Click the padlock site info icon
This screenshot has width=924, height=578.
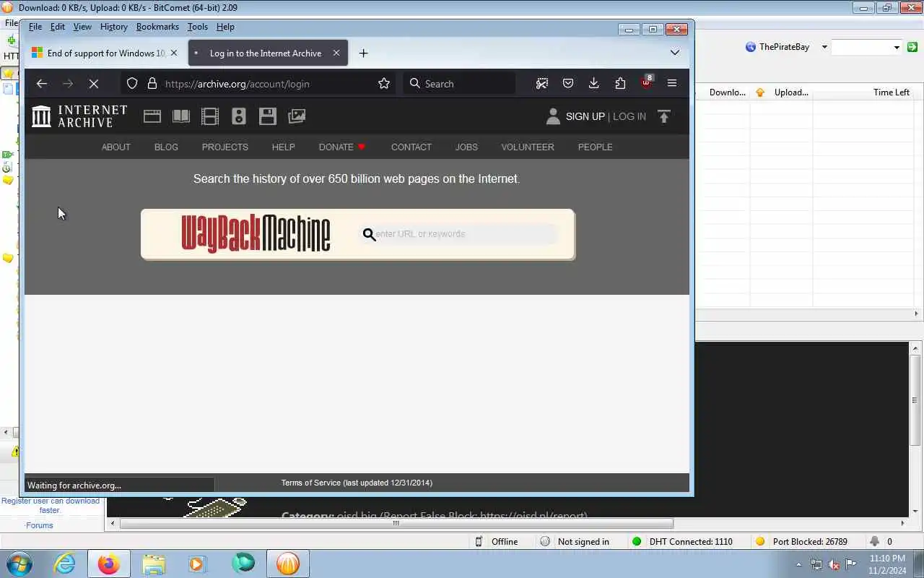152,84
